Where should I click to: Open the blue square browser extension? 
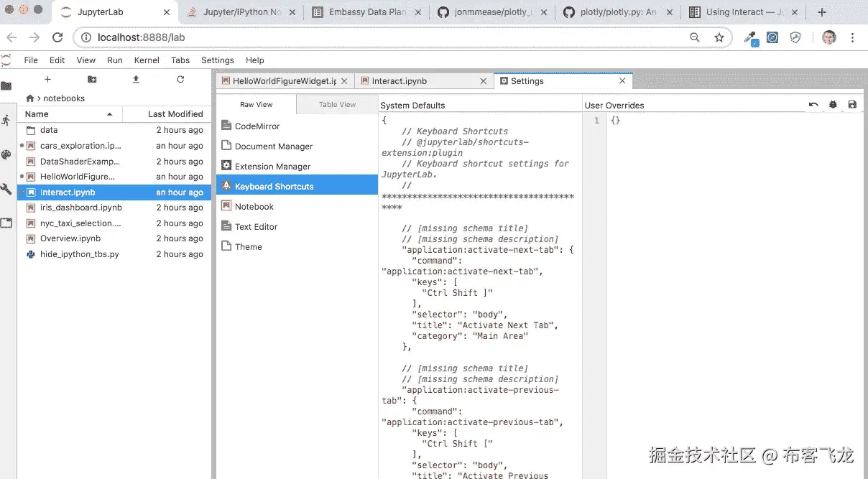pyautogui.click(x=772, y=37)
